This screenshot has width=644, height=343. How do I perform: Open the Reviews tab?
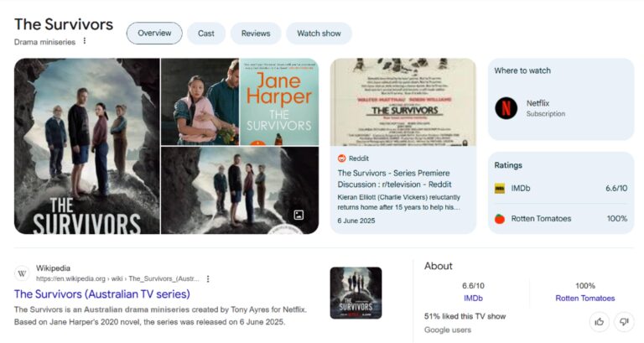tap(256, 34)
